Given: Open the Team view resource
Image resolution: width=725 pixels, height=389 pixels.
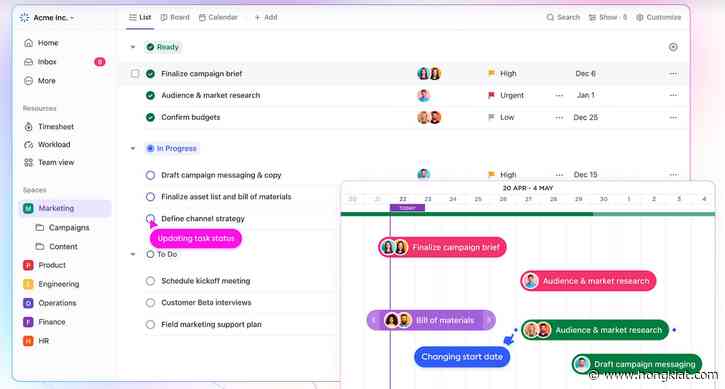Looking at the screenshot, I should tap(49, 162).
